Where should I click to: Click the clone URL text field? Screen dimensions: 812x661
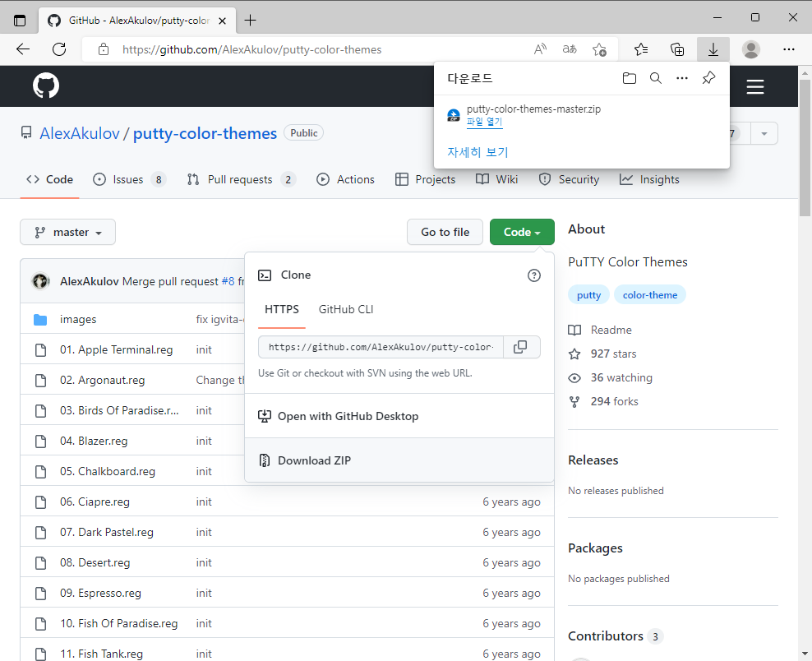click(381, 347)
